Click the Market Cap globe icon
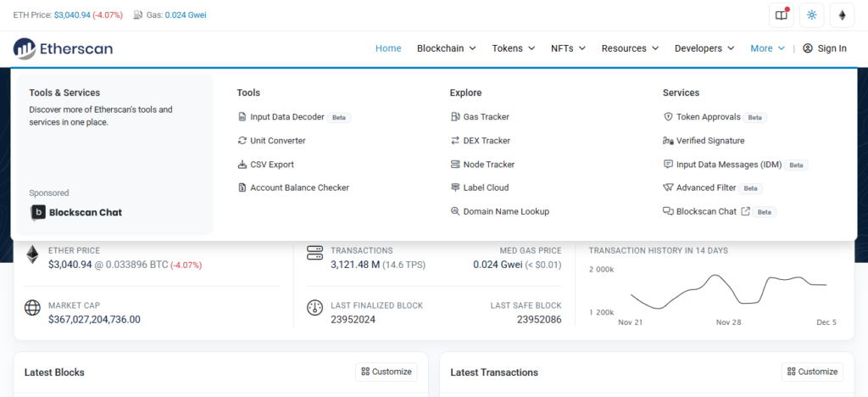The width and height of the screenshot is (868, 397). point(33,308)
